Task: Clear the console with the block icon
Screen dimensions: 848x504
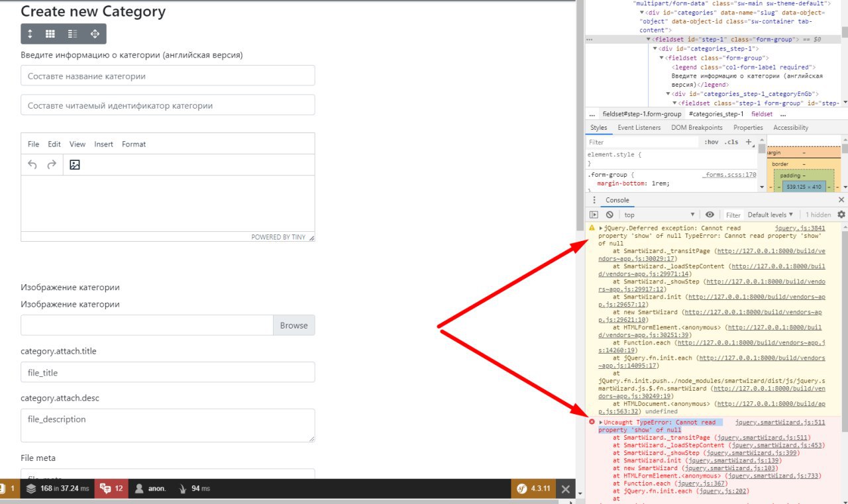Action: (609, 215)
